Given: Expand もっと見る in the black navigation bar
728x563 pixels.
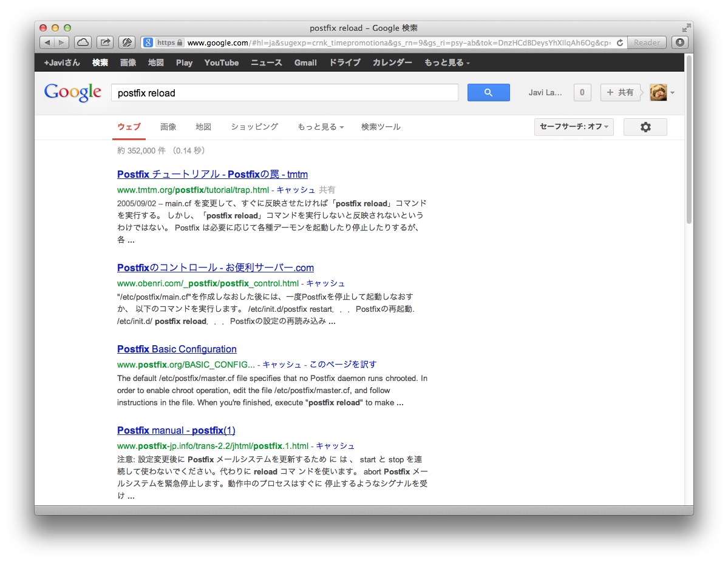Looking at the screenshot, I should coord(447,62).
